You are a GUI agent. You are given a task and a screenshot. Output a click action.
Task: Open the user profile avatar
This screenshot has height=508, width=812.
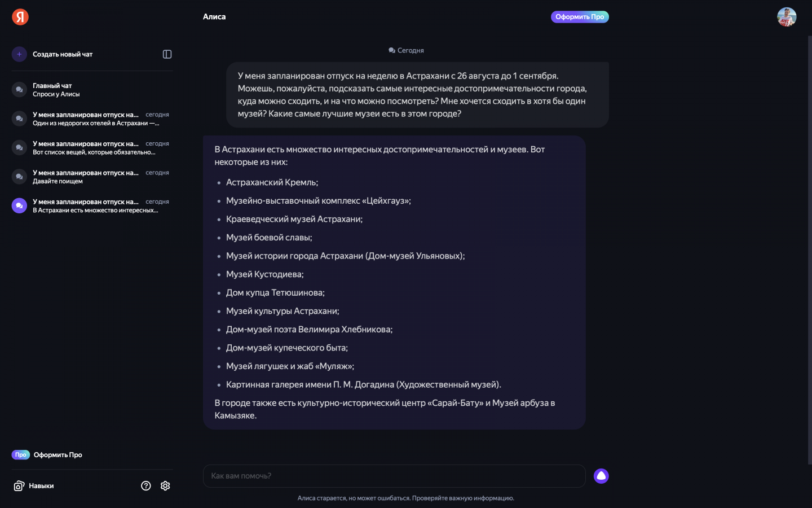pyautogui.click(x=787, y=17)
